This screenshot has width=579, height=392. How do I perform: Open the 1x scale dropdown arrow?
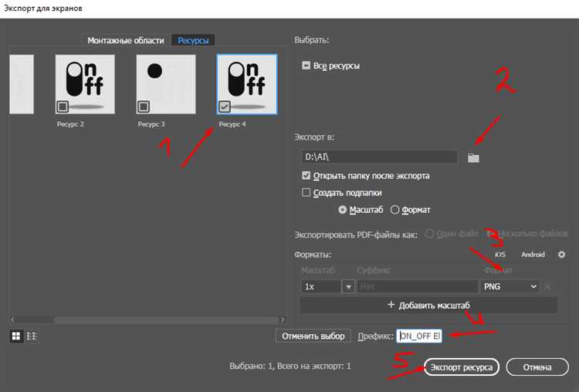[x=348, y=286]
